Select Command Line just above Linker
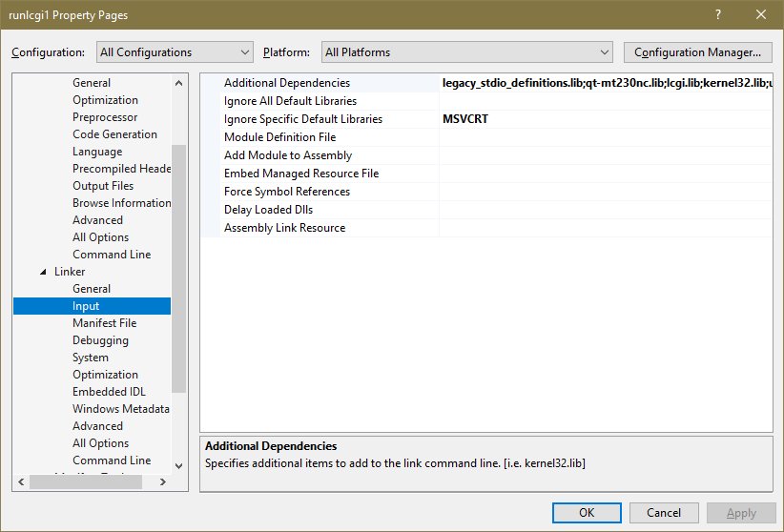Image resolution: width=784 pixels, height=532 pixels. (112, 254)
